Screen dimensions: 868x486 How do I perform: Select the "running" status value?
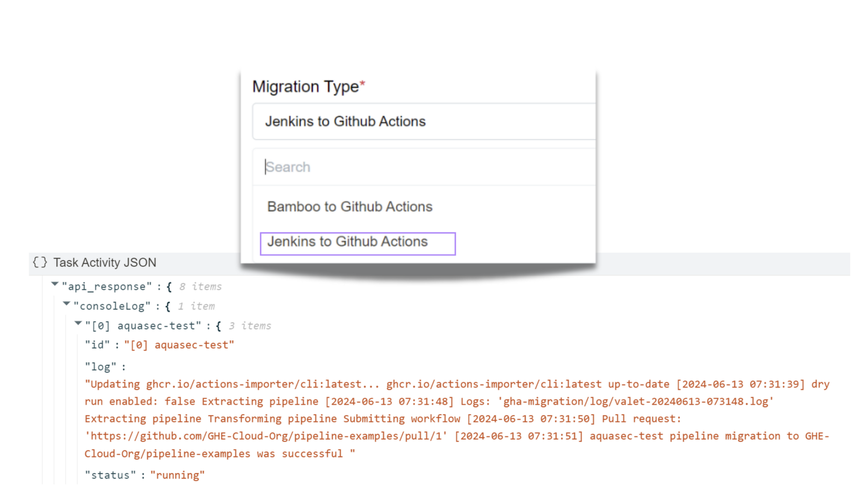point(177,475)
